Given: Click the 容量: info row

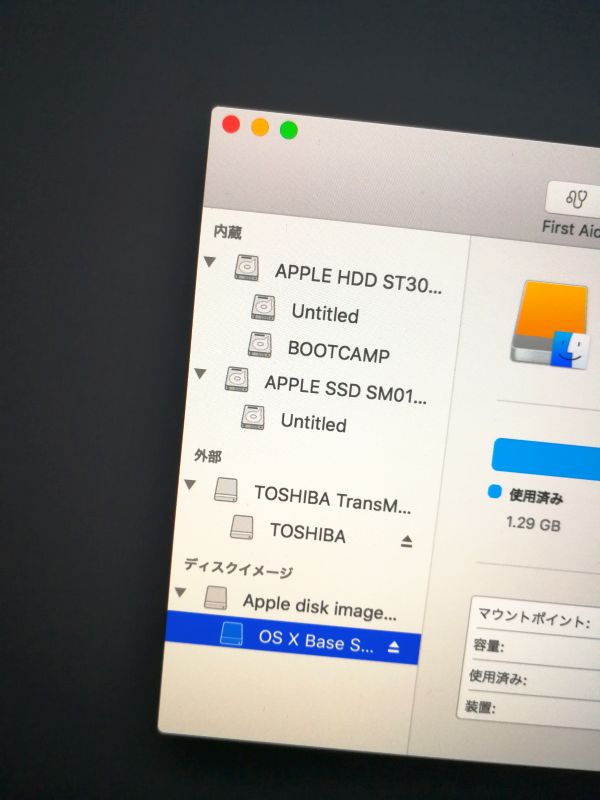Looking at the screenshot, I should (534, 649).
